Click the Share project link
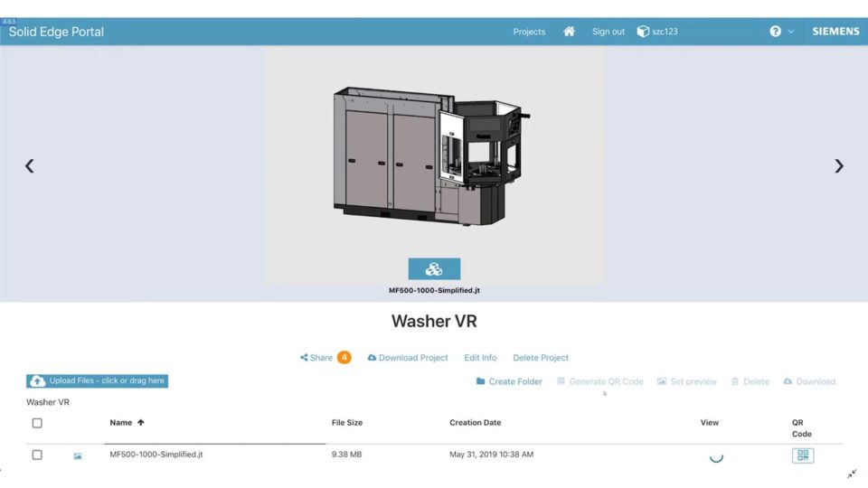868x488 pixels. pos(316,358)
